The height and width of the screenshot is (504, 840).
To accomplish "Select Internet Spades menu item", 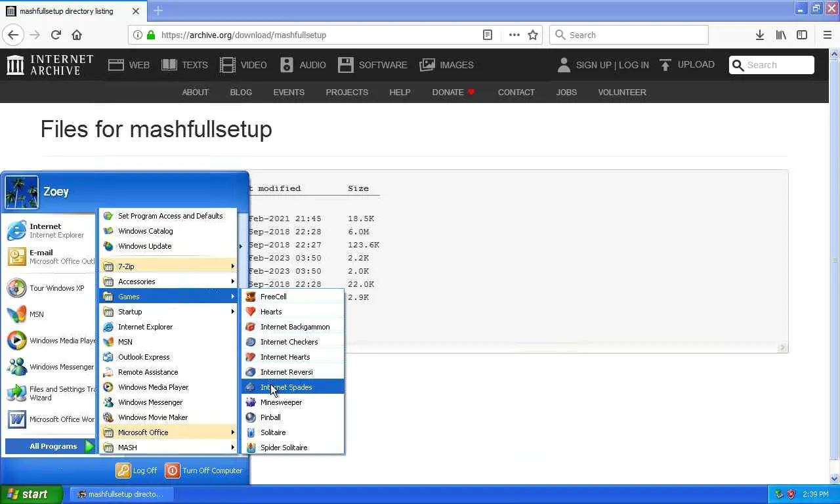I will click(293, 387).
